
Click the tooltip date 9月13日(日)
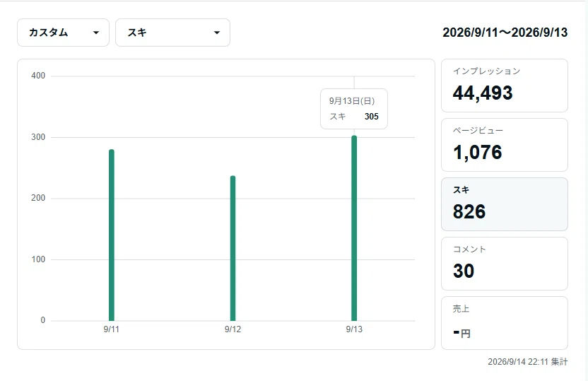(x=352, y=101)
